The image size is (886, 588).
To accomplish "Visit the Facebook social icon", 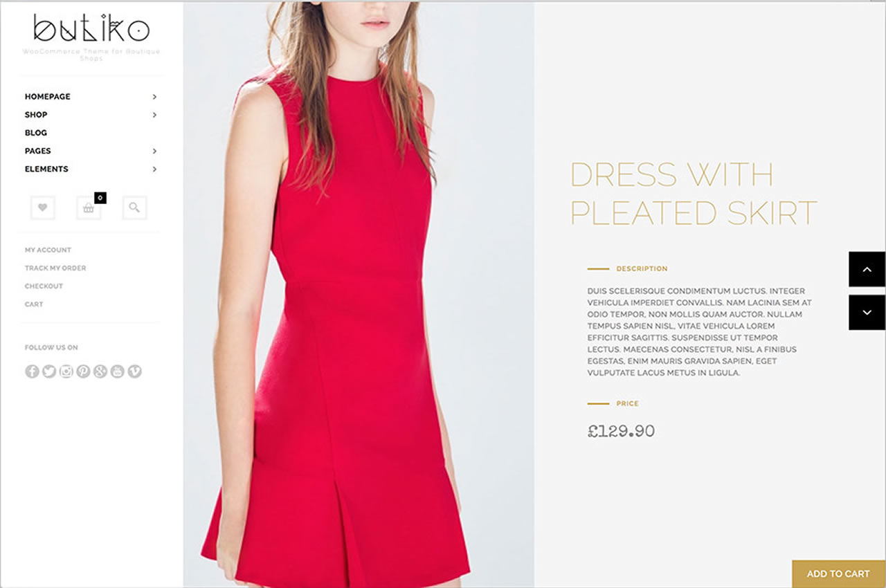I will [x=32, y=371].
